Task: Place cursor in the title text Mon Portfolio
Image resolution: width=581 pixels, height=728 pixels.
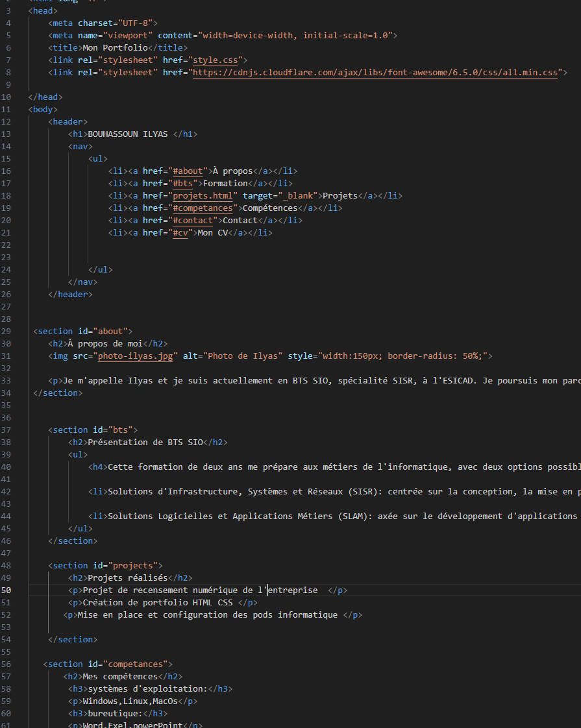Action: (116, 48)
